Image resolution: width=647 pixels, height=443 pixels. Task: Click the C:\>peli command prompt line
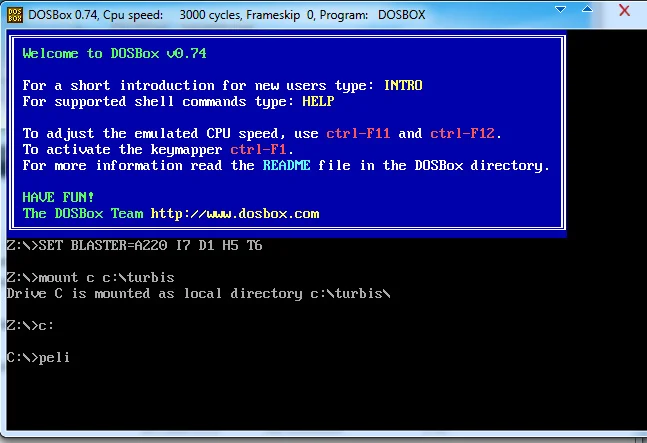click(38, 357)
